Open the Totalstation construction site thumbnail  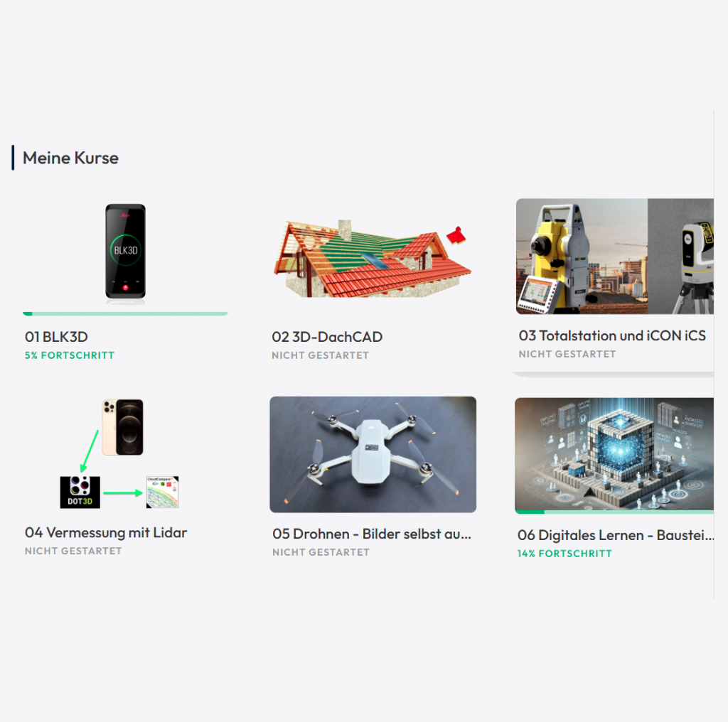[615, 256]
